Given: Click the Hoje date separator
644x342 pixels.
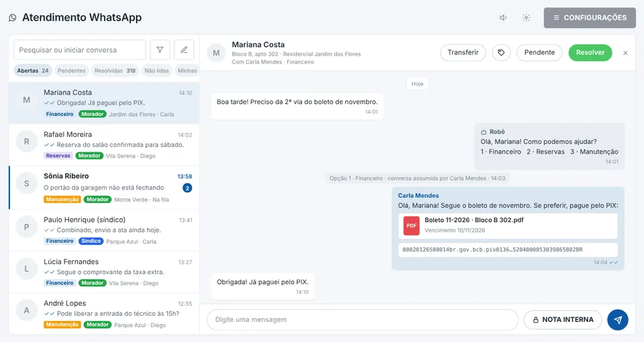Looking at the screenshot, I should coord(417,84).
